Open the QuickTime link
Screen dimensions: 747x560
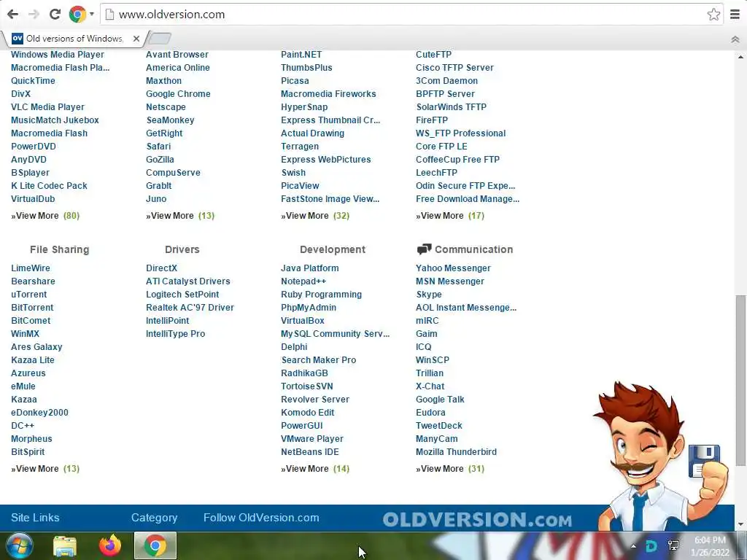[x=33, y=81]
